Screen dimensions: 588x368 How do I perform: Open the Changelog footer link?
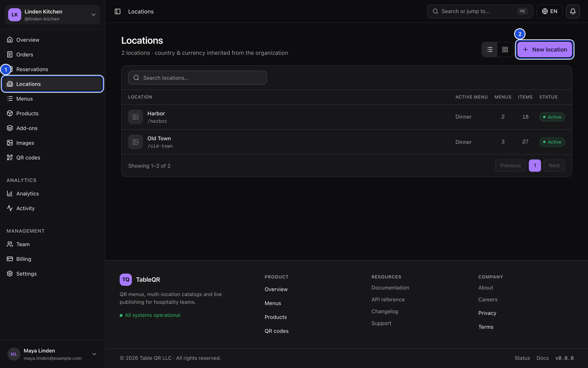tap(385, 312)
